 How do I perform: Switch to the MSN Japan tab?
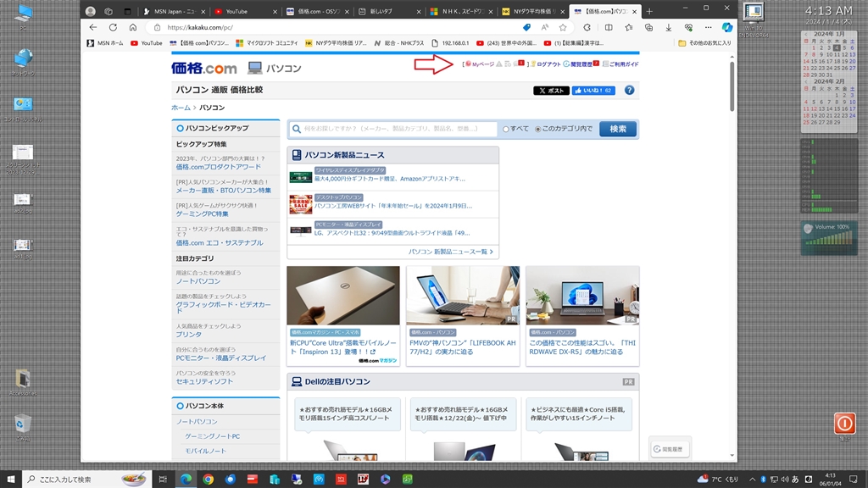click(x=173, y=11)
